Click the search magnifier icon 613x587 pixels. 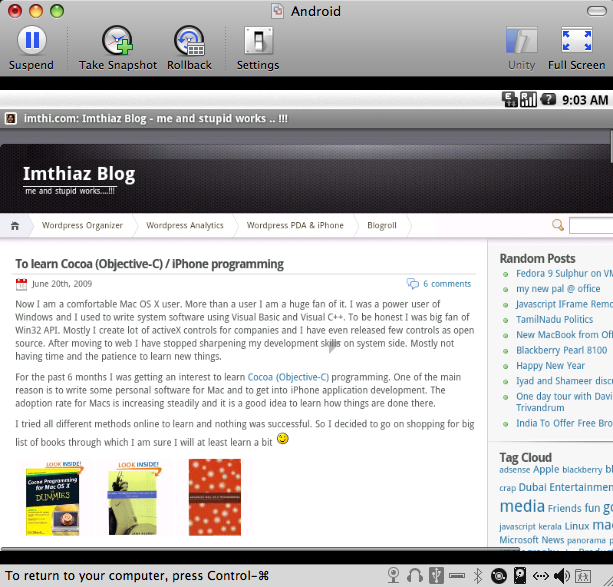click(558, 225)
